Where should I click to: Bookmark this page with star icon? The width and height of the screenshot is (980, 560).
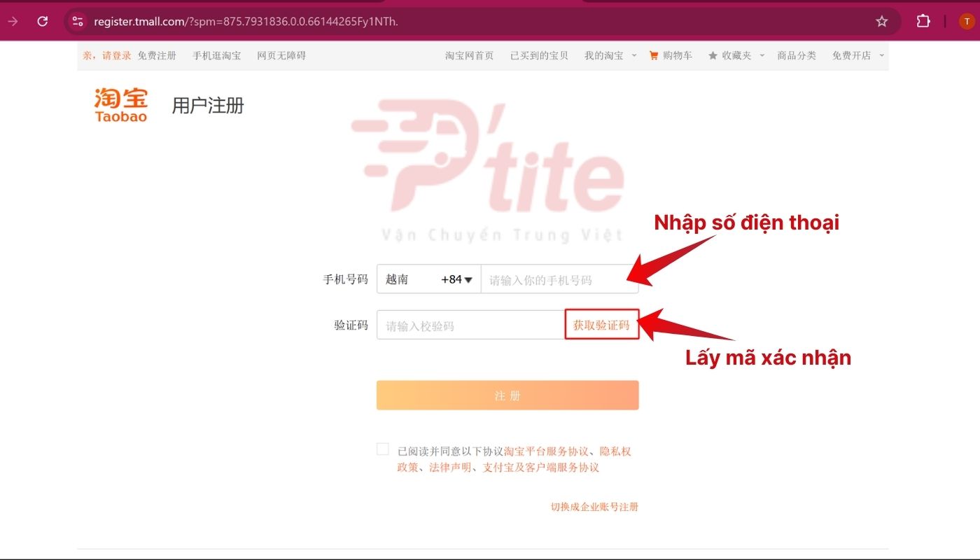882,21
